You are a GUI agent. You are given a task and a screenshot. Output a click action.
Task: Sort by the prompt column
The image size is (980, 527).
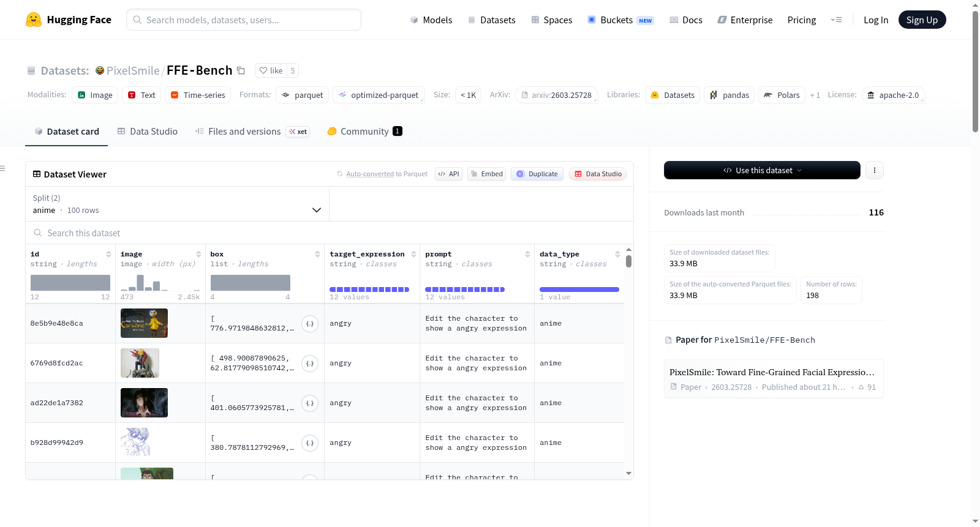coord(527,254)
